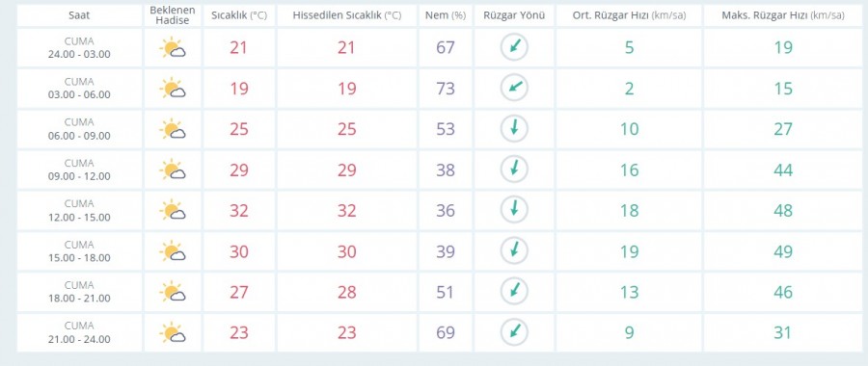Image resolution: width=868 pixels, height=366 pixels.
Task: Click the Hissedilen Sıcaklık header
Action: 346,15
